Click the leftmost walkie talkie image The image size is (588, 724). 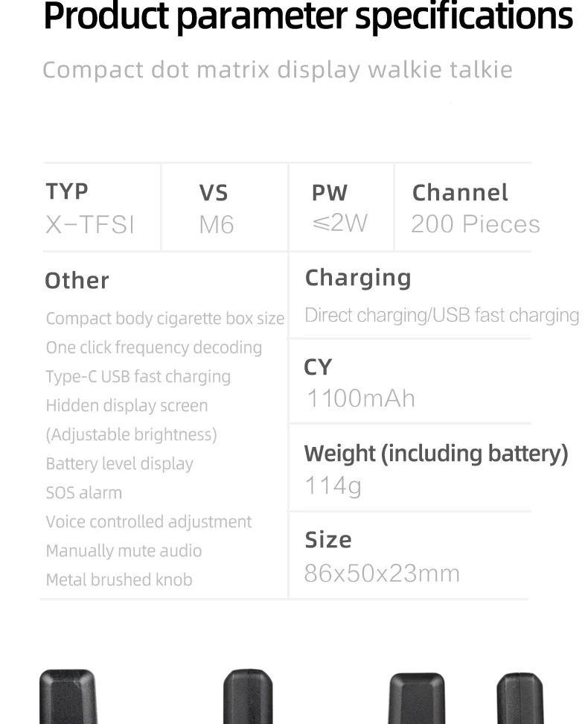tap(68, 697)
